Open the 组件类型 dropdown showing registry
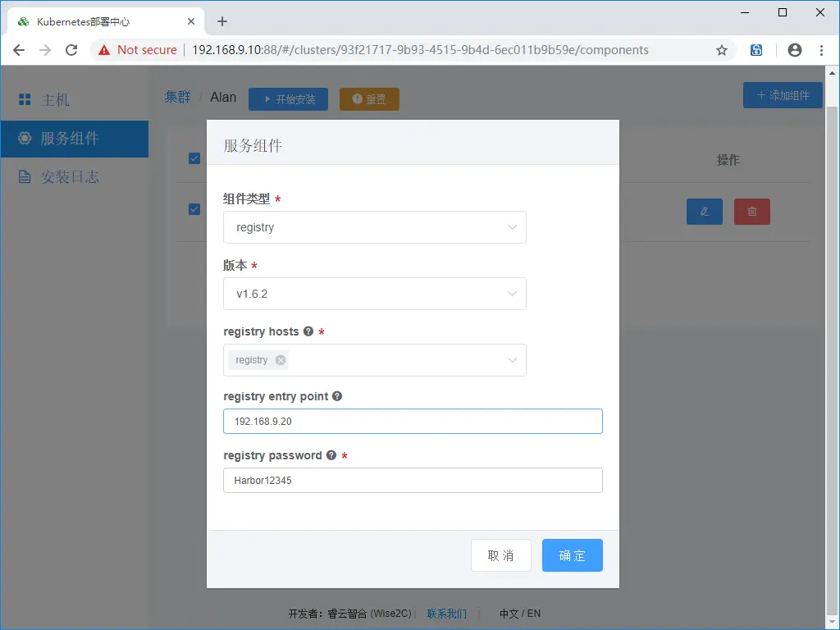840x630 pixels. pyautogui.click(x=374, y=227)
